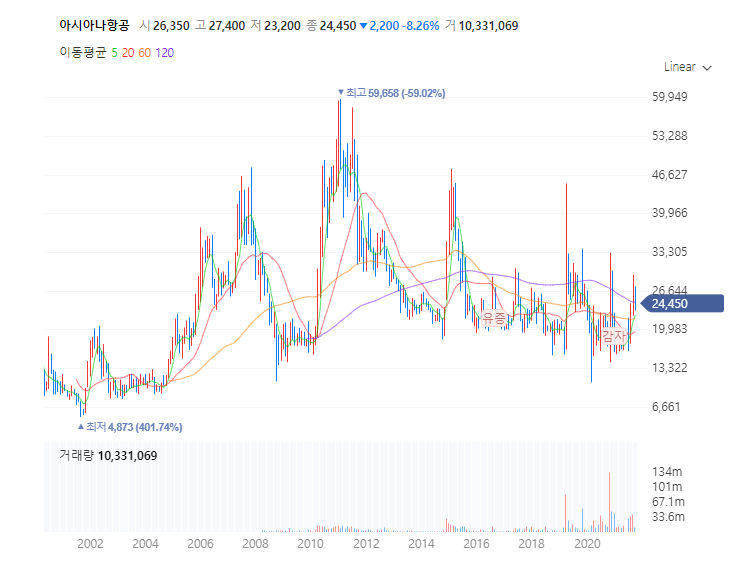Click the header volume 10,331,069

pyautogui.click(x=489, y=26)
